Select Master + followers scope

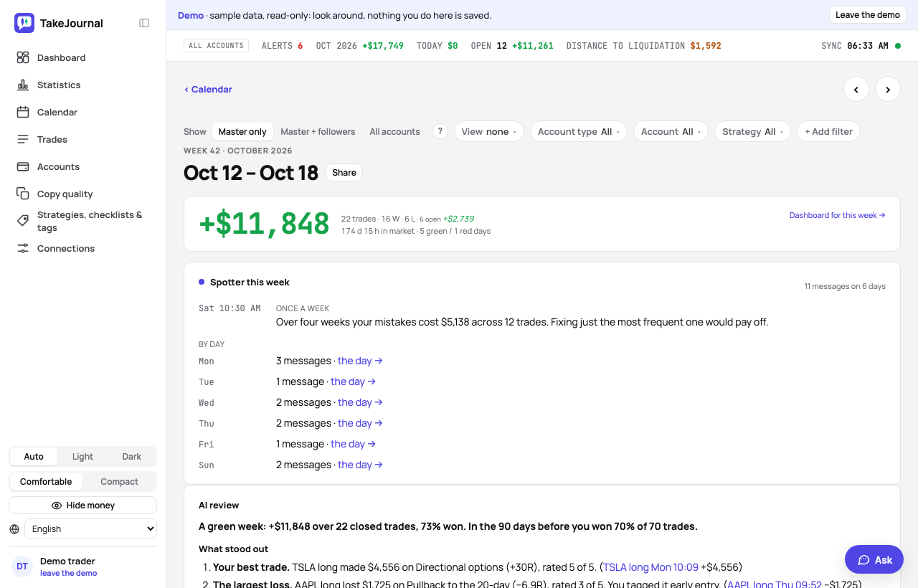(x=318, y=132)
